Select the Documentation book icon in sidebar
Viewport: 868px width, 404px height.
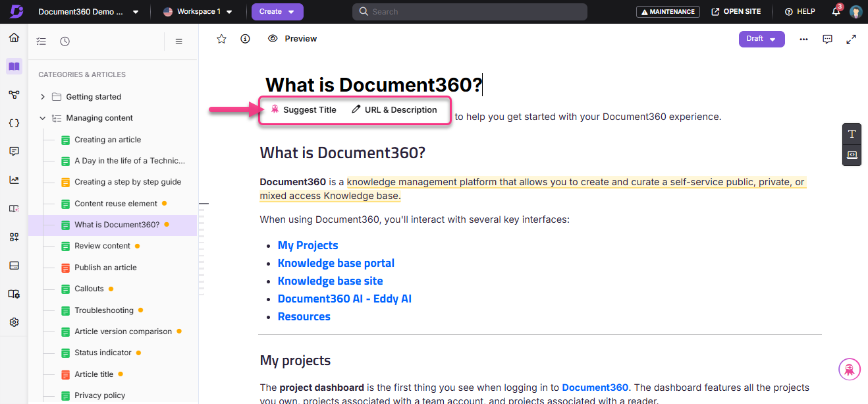(13, 66)
